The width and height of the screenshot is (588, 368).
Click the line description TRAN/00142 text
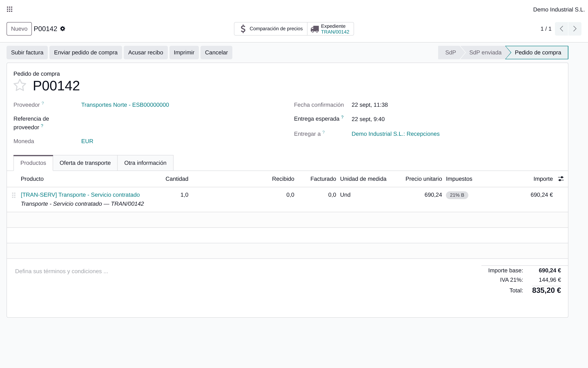click(x=82, y=204)
